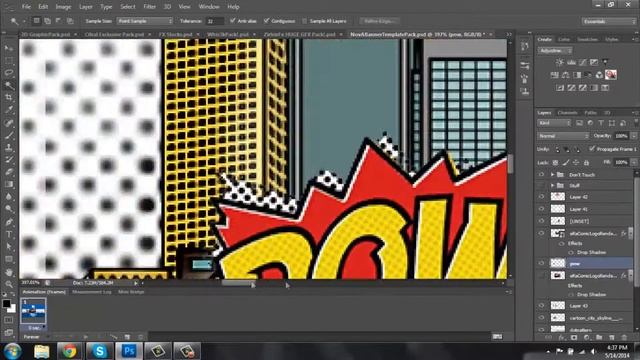Hide the Don't Touch group
Image resolution: width=640 pixels, height=360 pixels.
(541, 175)
